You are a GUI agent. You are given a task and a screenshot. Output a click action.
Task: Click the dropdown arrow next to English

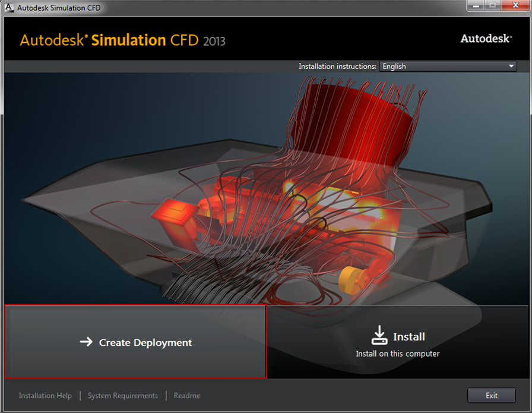511,67
